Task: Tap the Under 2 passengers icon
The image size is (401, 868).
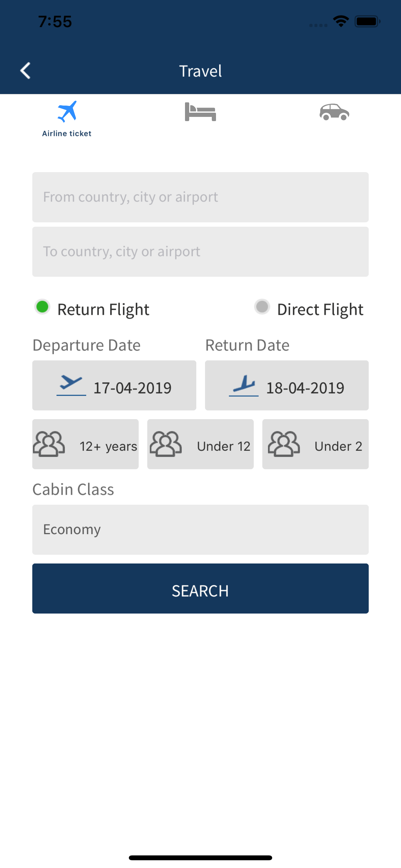Action: click(x=284, y=444)
